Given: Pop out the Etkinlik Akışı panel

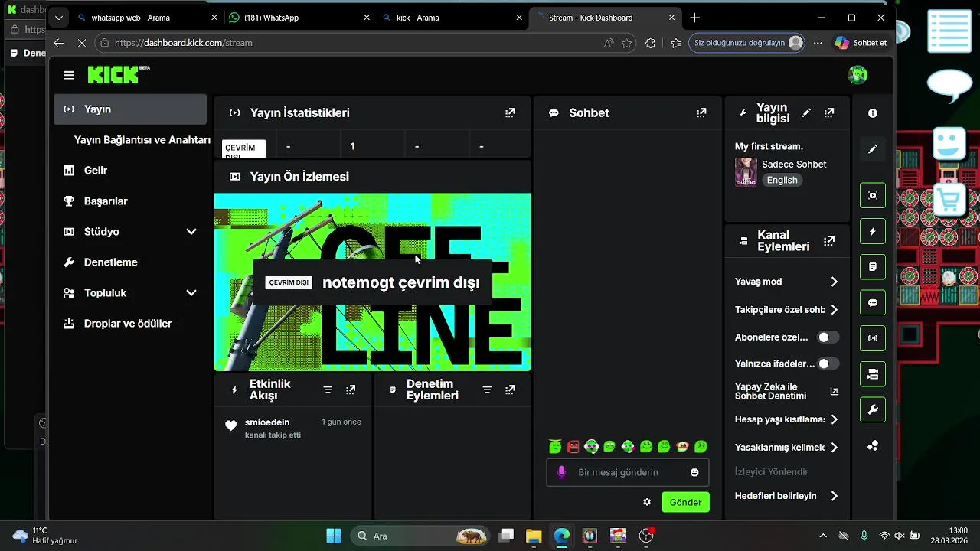Looking at the screenshot, I should pos(351,390).
